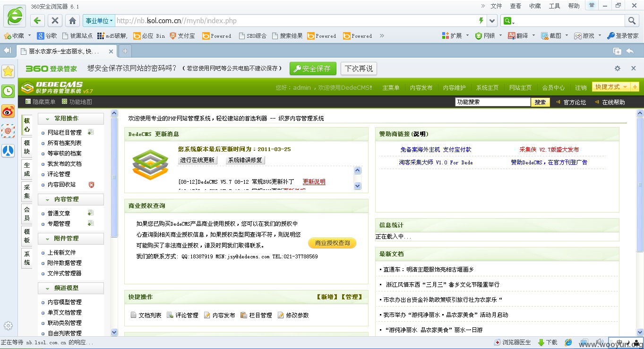Screen dimensions: 644x349
Task: Click the 360 browser logo
Action: click(x=15, y=17)
